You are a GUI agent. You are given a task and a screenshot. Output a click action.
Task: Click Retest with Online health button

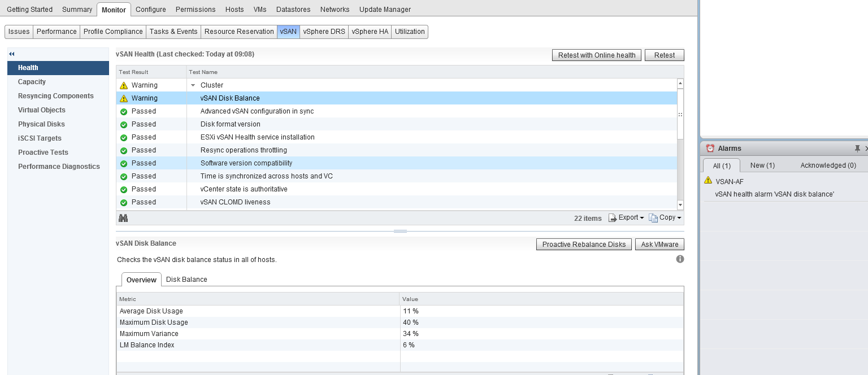tap(597, 55)
